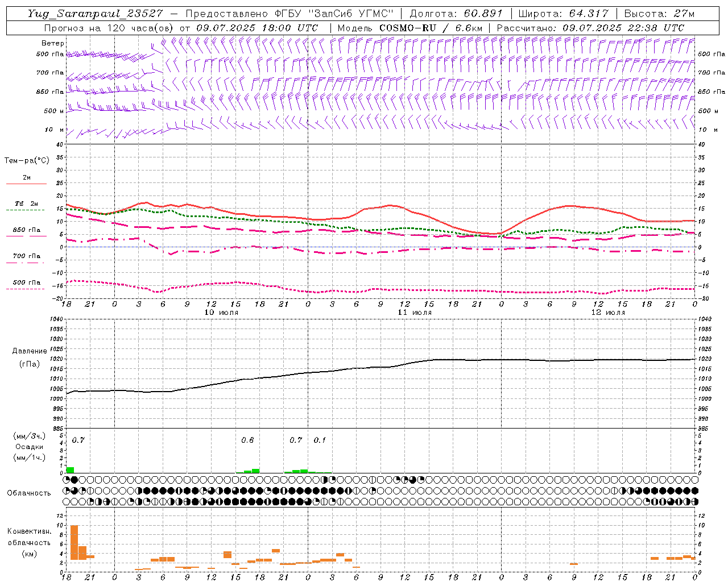Click the Прогноз на 120 часа(ов) text
The width and height of the screenshot is (728, 582).
(x=109, y=28)
